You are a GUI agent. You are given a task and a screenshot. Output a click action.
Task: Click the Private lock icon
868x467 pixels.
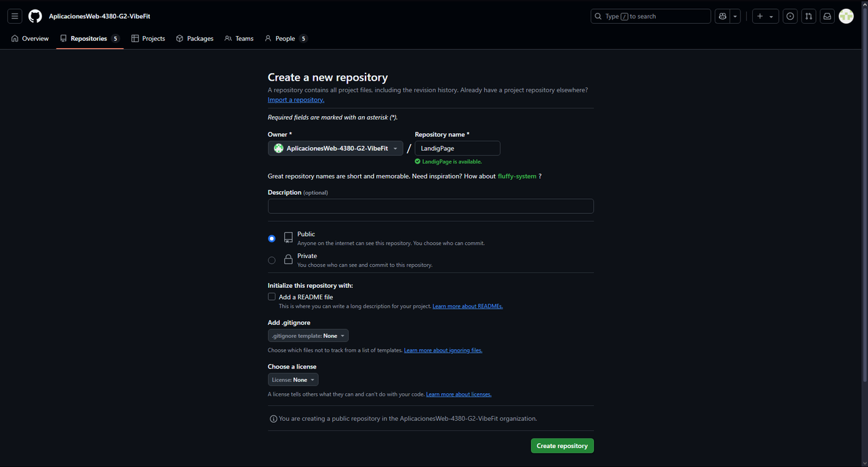click(288, 259)
